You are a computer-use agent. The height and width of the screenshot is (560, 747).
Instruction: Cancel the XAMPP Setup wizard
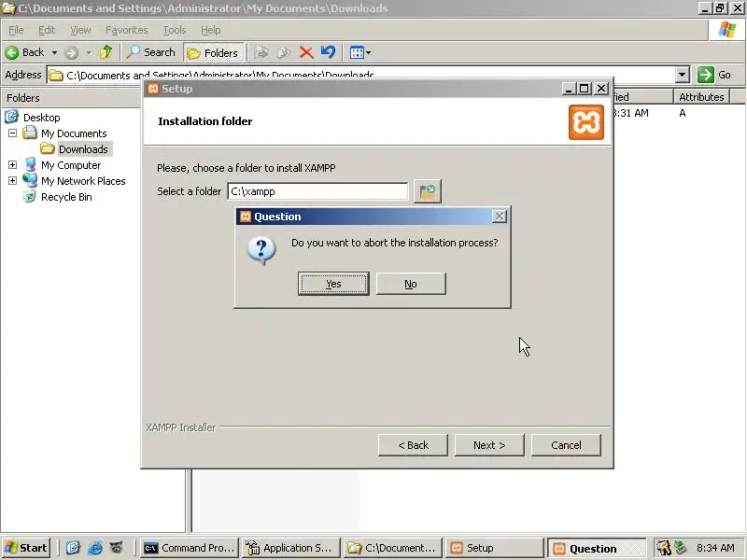[566, 445]
